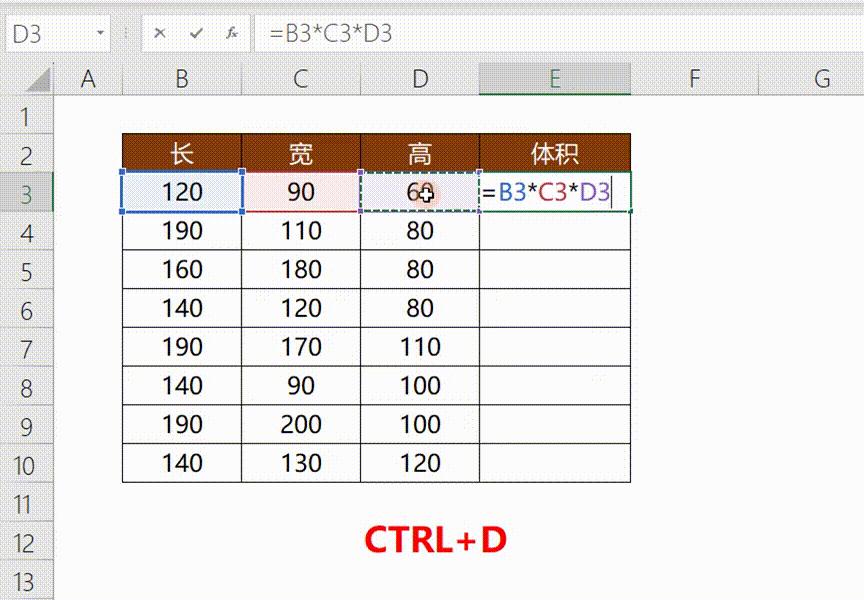Click the empty volume cell in row 4

555,230
